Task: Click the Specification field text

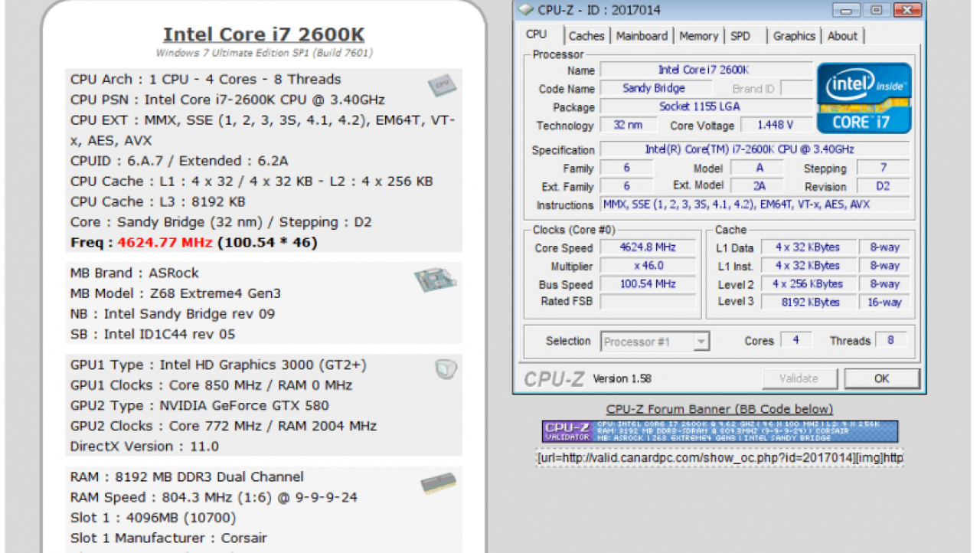Action: pos(755,149)
